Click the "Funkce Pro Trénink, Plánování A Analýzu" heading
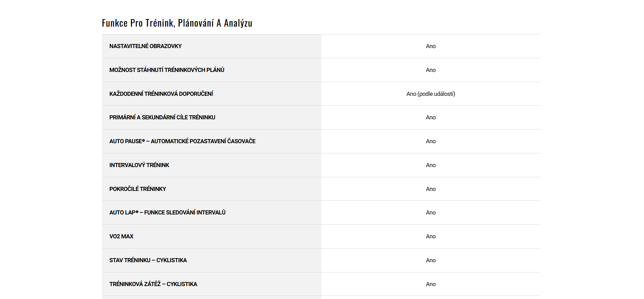 point(177,23)
